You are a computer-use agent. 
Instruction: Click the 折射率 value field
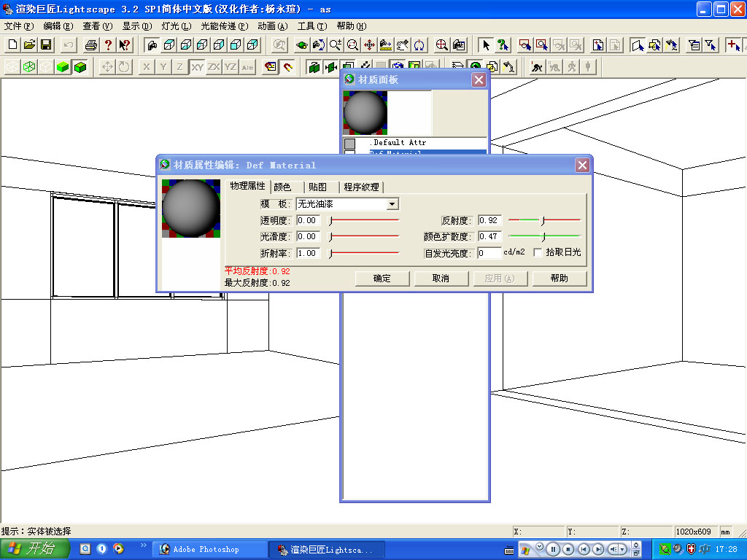pos(308,253)
